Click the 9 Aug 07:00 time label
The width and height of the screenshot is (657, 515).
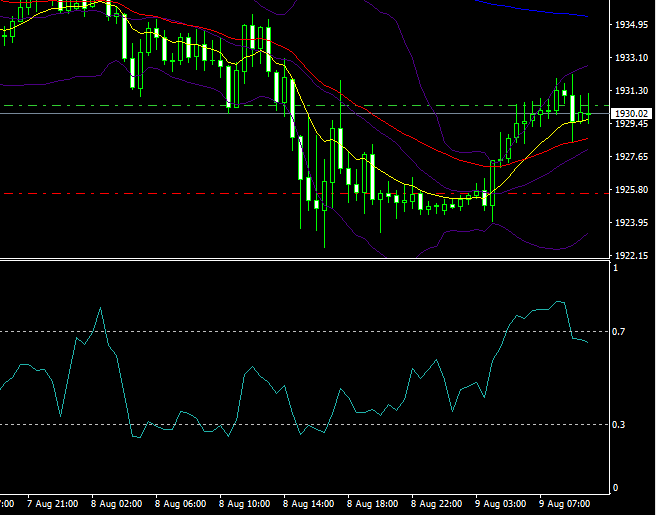(x=565, y=504)
